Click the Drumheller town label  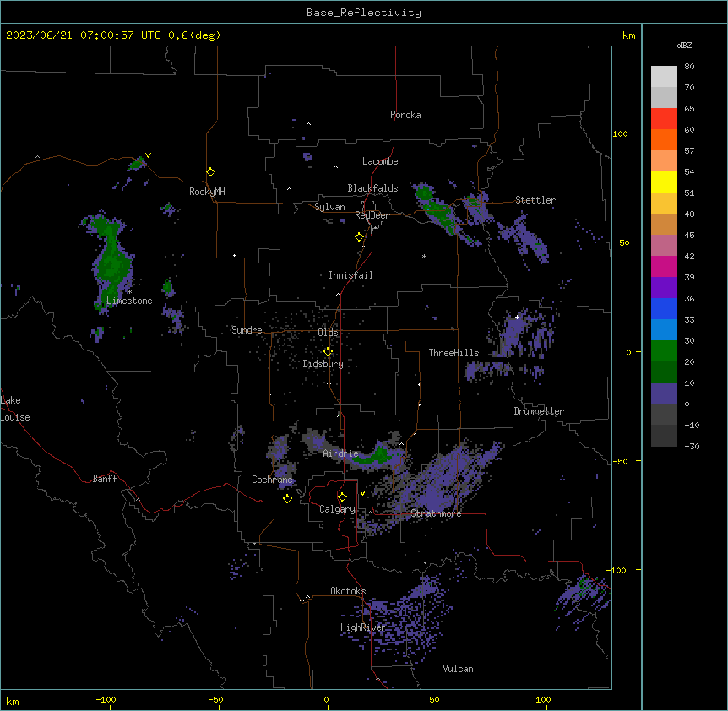[x=539, y=411]
